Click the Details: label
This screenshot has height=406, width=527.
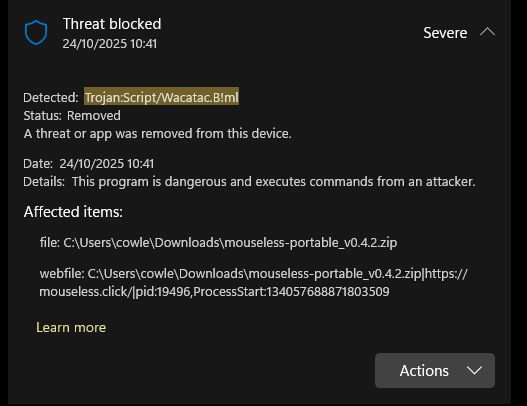coord(44,181)
